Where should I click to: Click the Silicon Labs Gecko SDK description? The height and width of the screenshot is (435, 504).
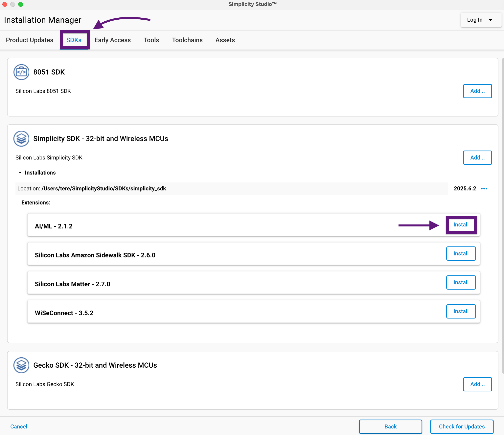coord(45,384)
